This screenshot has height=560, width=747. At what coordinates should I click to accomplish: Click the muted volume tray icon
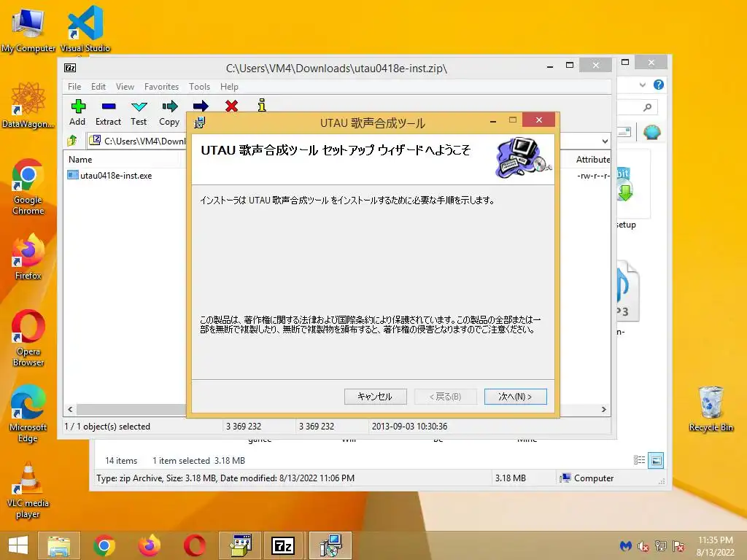(x=643, y=546)
